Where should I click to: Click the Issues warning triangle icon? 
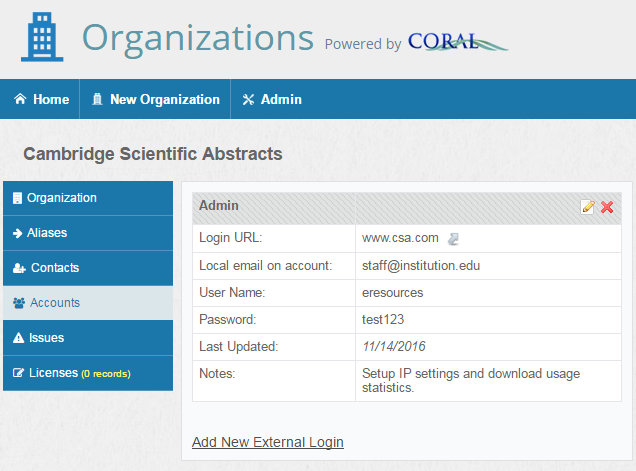[x=18, y=338]
